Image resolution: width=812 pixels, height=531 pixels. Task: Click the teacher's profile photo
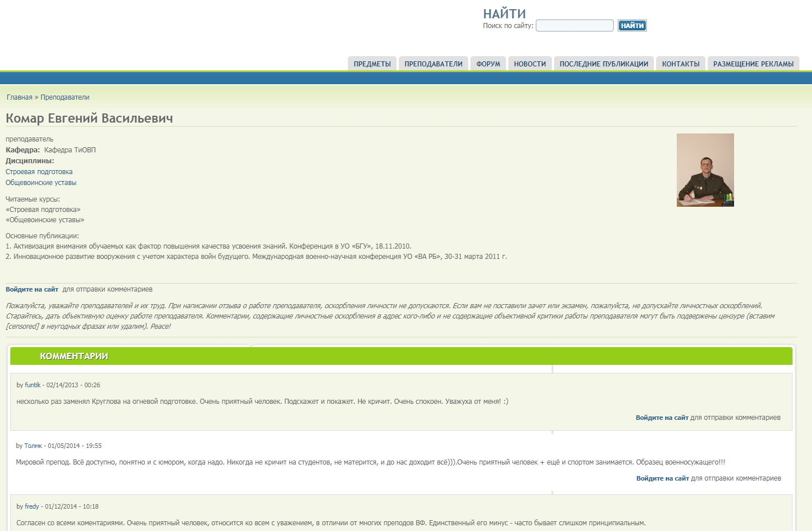click(x=705, y=170)
